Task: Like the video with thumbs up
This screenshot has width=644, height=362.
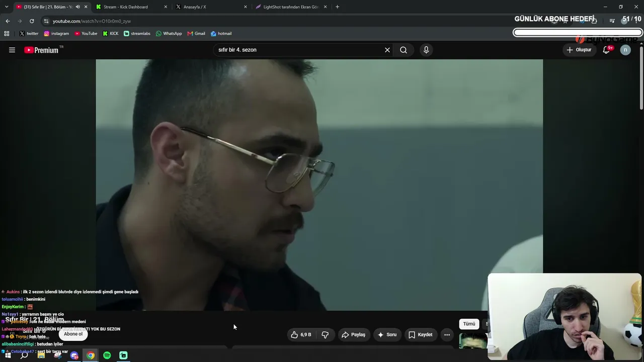Action: (301, 334)
